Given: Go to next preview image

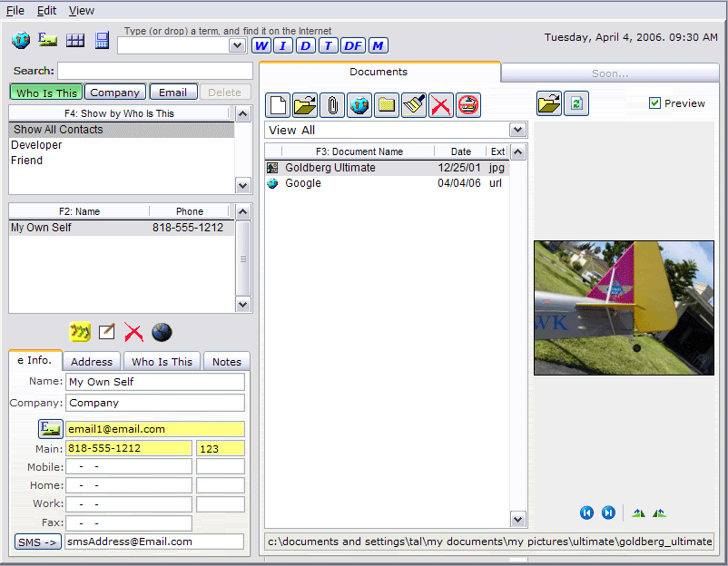Looking at the screenshot, I should [x=608, y=512].
